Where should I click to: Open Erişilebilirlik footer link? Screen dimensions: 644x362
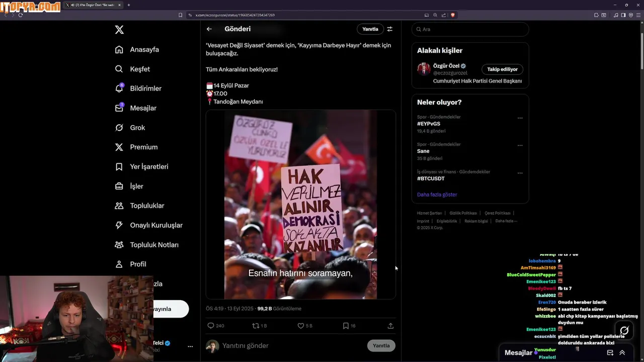click(x=447, y=221)
